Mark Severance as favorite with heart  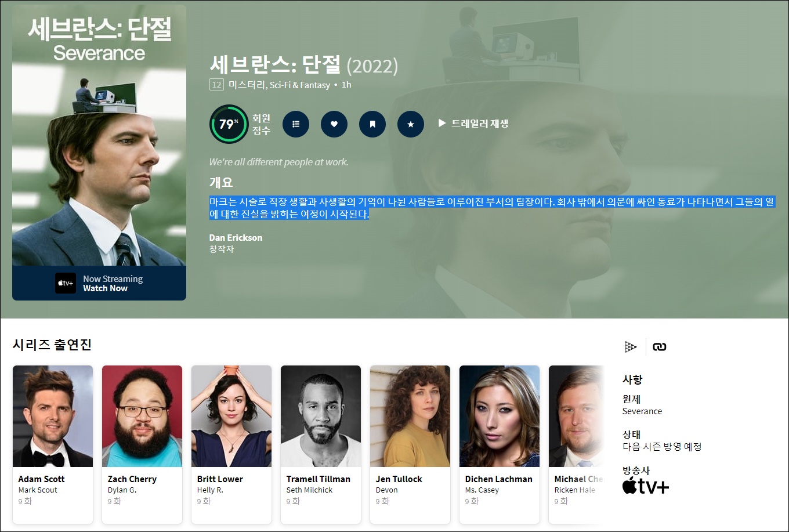click(334, 124)
